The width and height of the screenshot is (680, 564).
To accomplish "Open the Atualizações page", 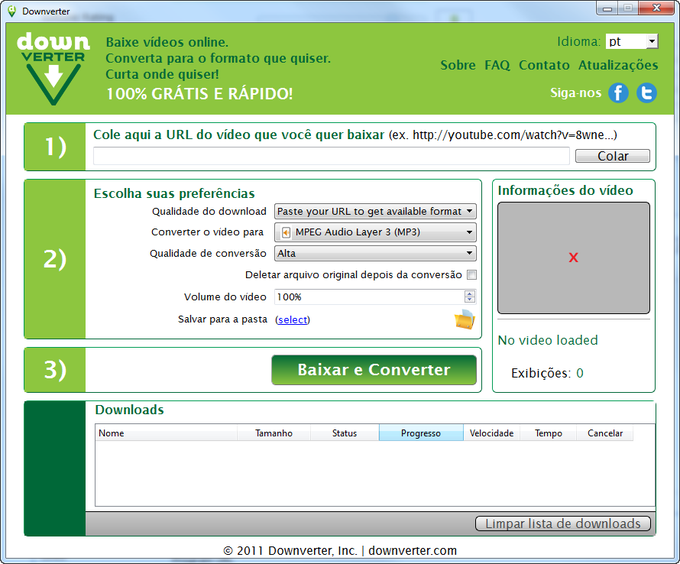I will 618,65.
